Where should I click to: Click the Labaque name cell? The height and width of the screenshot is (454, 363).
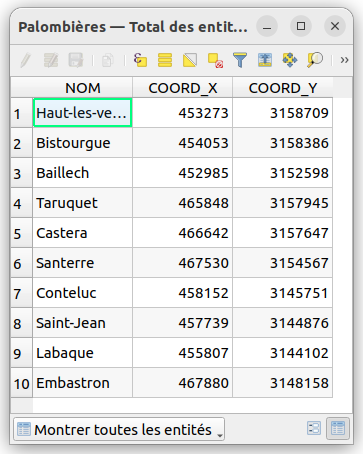click(83, 353)
